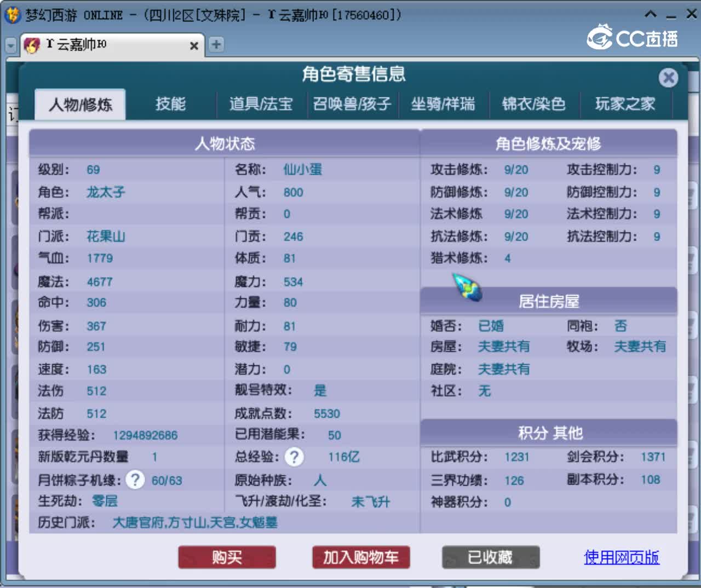Open the 锦衣/染色 tab
This screenshot has height=588, width=701.
tap(534, 104)
